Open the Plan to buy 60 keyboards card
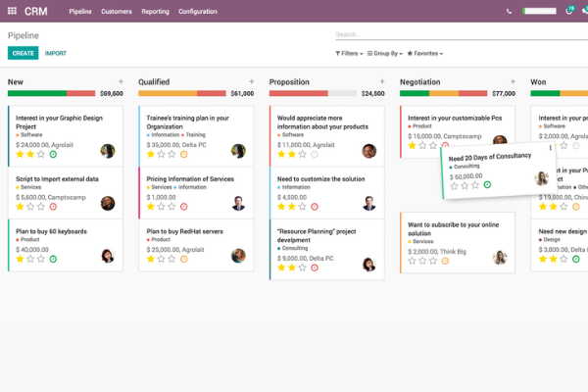The width and height of the screenshot is (588, 392). (66, 245)
